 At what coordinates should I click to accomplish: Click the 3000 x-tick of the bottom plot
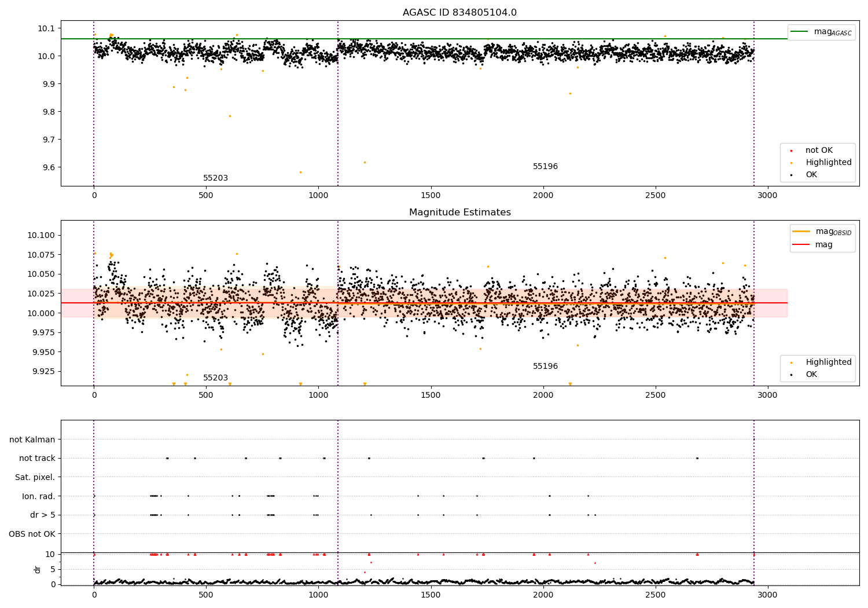[767, 595]
